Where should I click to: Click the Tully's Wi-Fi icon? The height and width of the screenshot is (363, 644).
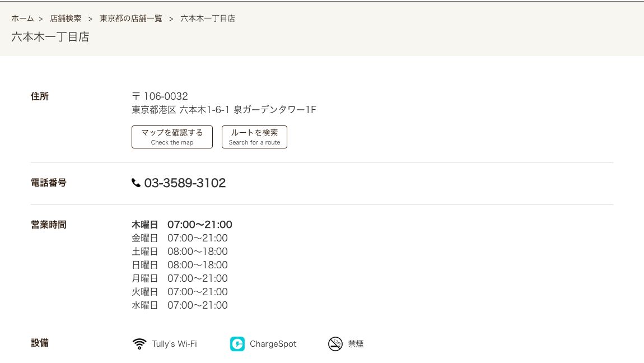pos(139,344)
